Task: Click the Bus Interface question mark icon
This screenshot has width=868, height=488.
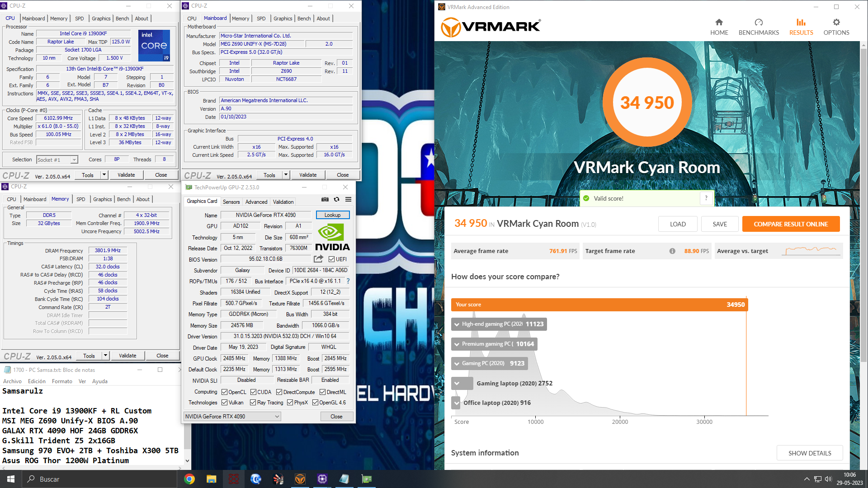Action: pos(348,281)
